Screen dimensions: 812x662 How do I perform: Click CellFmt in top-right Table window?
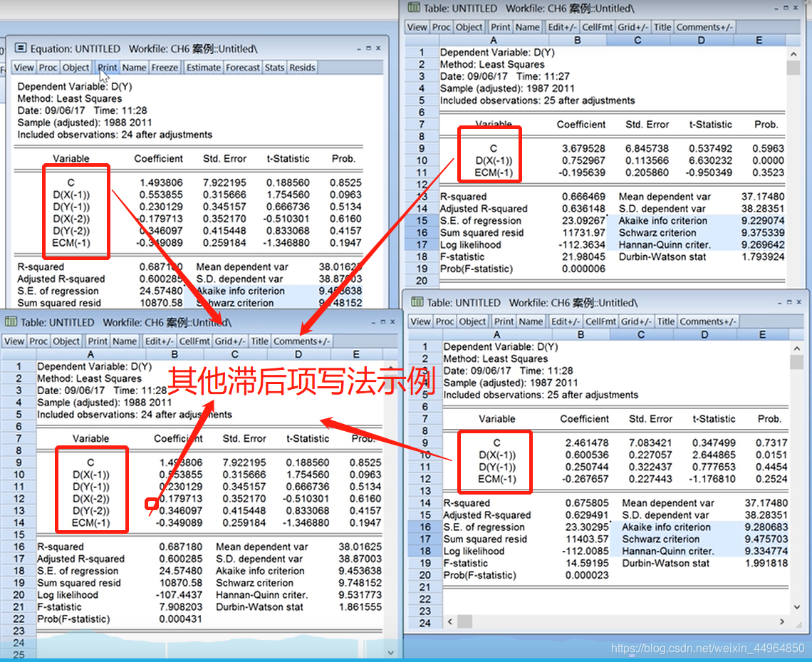point(597,27)
